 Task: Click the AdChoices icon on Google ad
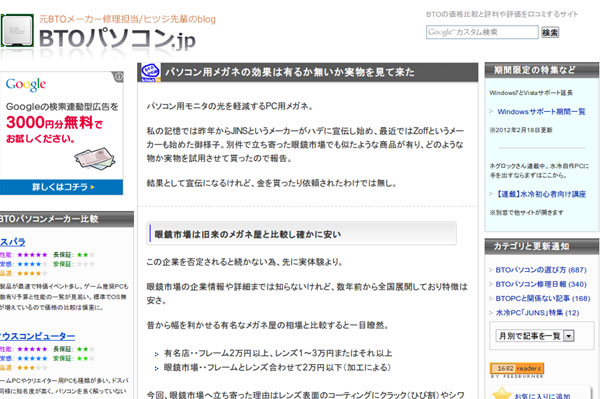coord(119,77)
